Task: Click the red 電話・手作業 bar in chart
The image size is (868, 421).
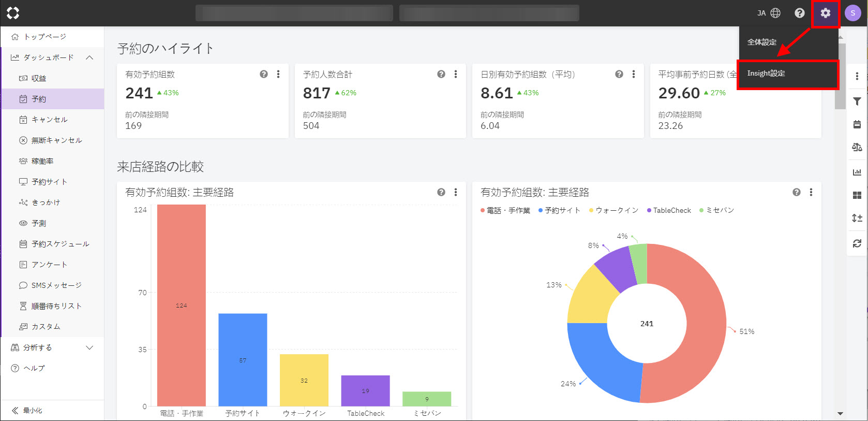Action: [x=182, y=305]
